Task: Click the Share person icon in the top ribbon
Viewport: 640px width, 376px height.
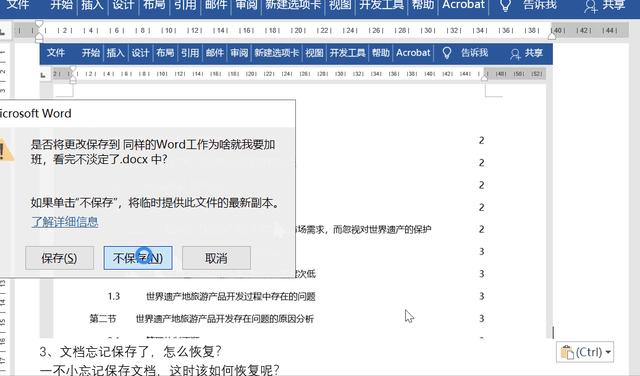Action: pyautogui.click(x=591, y=6)
